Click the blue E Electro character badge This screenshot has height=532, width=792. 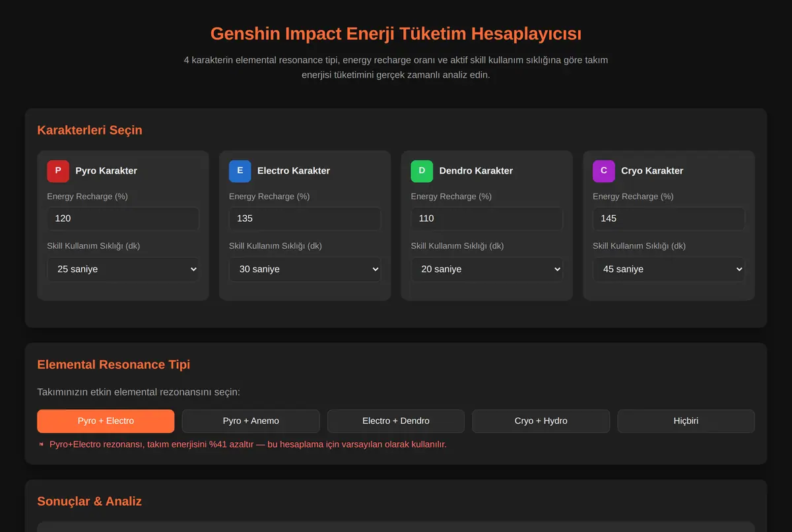point(240,171)
